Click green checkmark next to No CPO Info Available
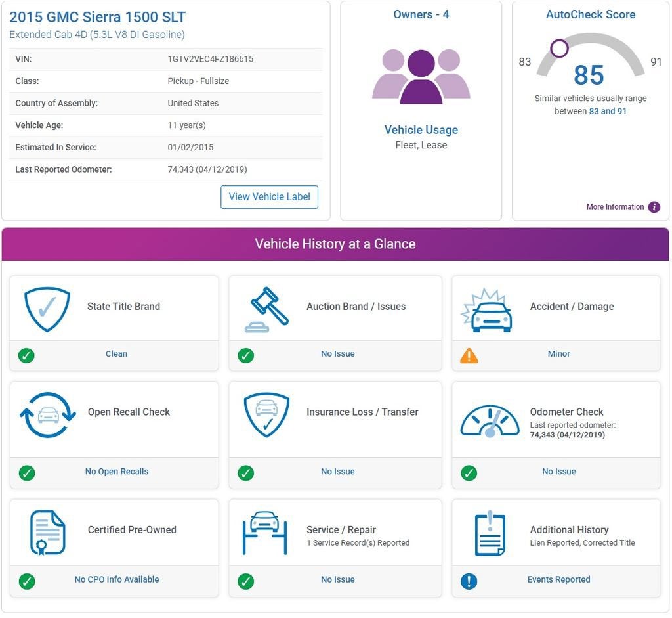Screen dimensions: 672x618 (x=26, y=581)
